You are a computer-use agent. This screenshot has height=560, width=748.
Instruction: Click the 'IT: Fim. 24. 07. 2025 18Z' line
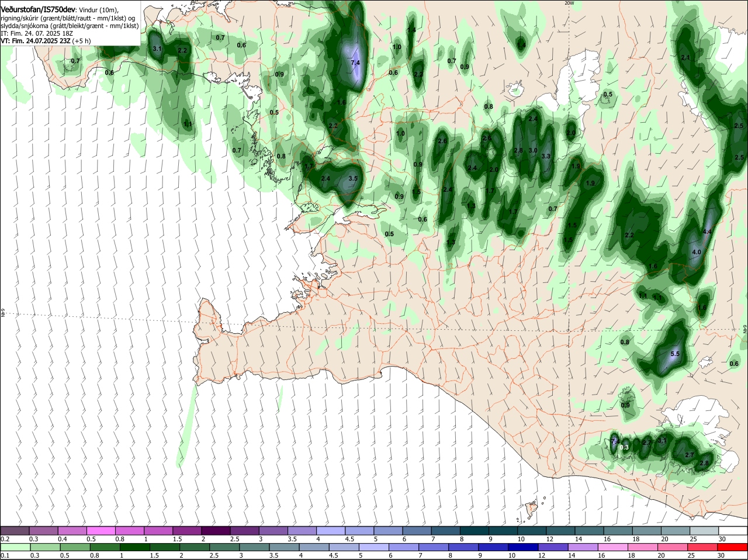[37, 33]
